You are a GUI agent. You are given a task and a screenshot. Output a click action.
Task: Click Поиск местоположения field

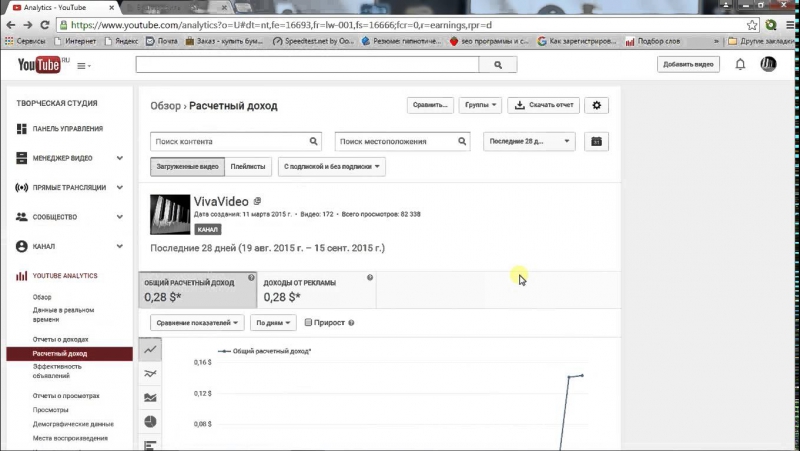(x=402, y=141)
